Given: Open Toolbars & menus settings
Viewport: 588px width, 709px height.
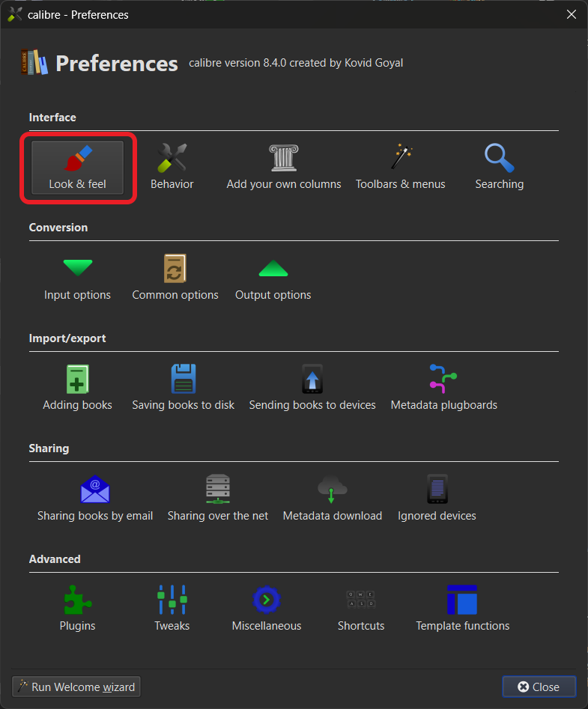Looking at the screenshot, I should point(400,167).
